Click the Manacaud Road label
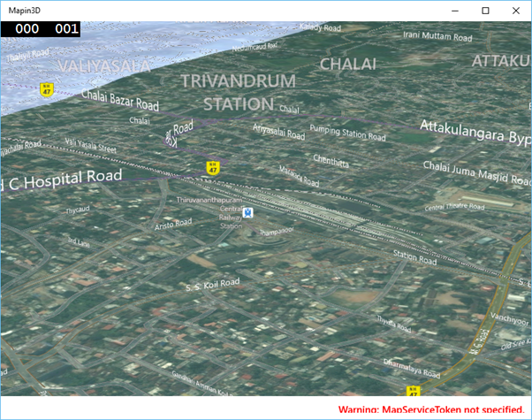 tap(299, 176)
